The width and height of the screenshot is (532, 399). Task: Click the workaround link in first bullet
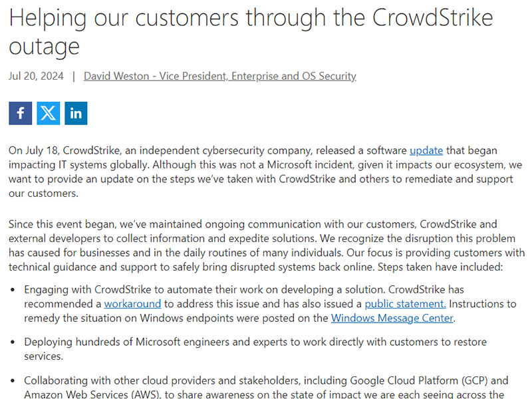(x=132, y=304)
